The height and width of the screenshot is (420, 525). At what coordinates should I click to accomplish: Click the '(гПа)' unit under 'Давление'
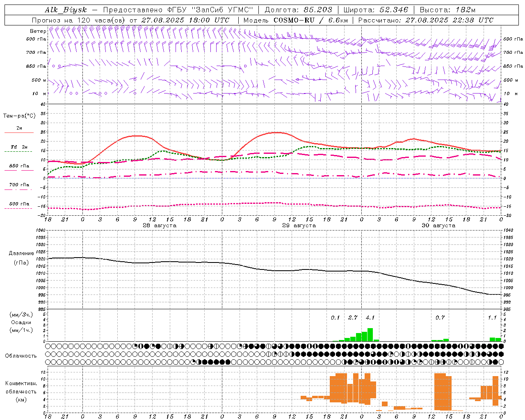(x=21, y=263)
